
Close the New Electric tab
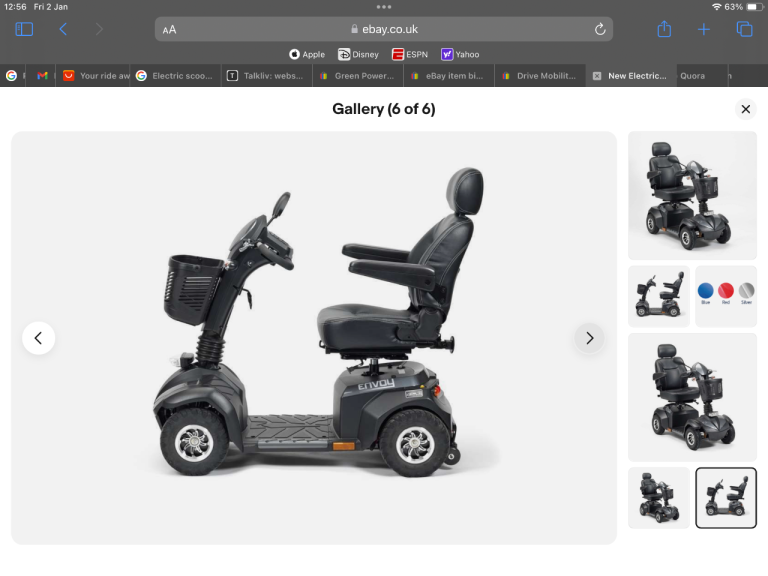pos(597,75)
